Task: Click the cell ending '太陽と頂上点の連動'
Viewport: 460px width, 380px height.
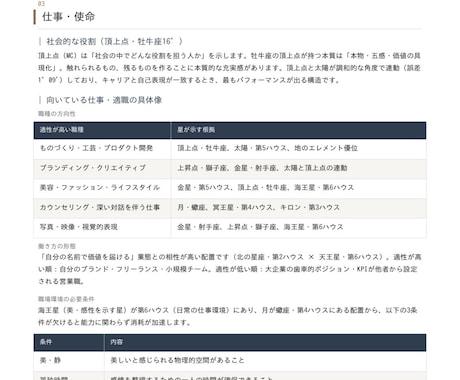Action: pyautogui.click(x=298, y=168)
